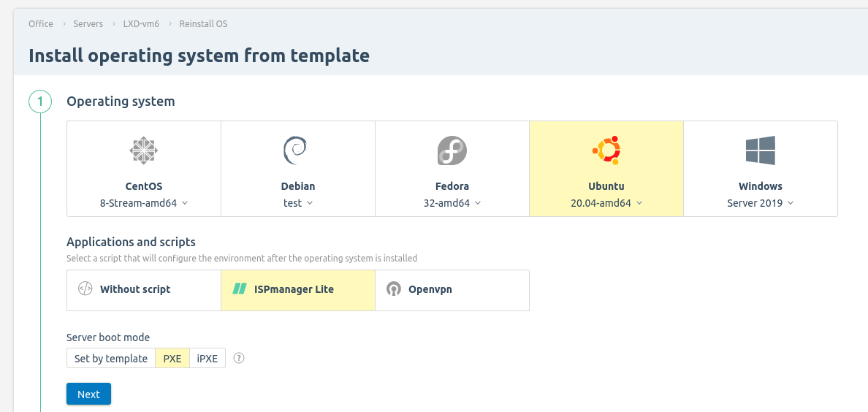The image size is (868, 412).
Task: Select the Fedora logo icon
Action: [x=452, y=150]
